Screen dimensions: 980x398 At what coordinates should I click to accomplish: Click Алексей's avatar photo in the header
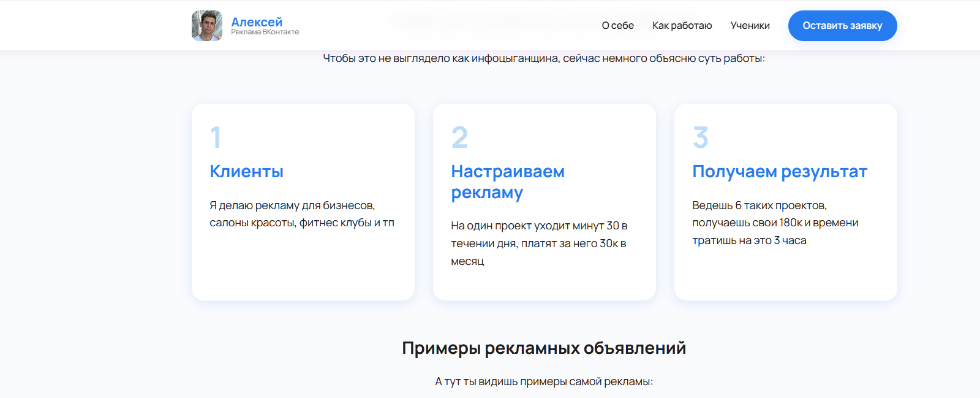(207, 26)
